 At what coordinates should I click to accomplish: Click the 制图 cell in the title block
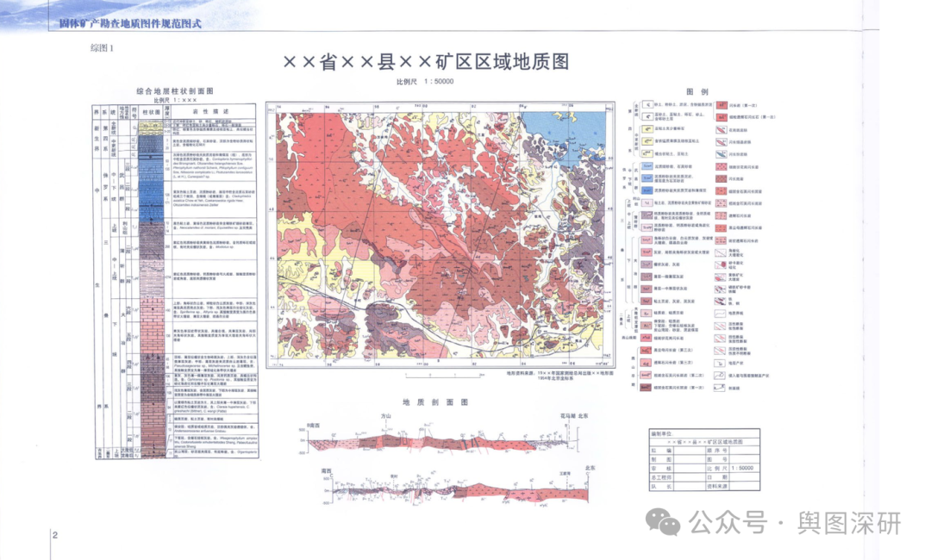[661, 459]
